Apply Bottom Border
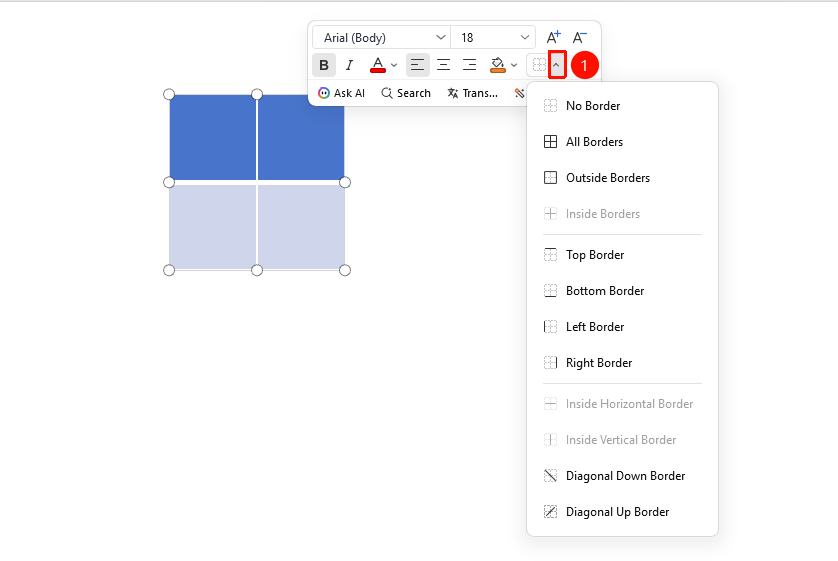The image size is (838, 561). click(x=622, y=291)
